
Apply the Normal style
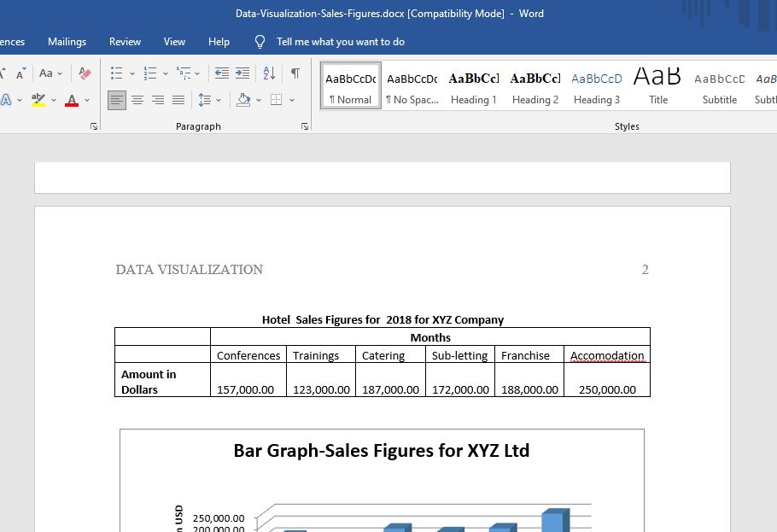pyautogui.click(x=351, y=85)
